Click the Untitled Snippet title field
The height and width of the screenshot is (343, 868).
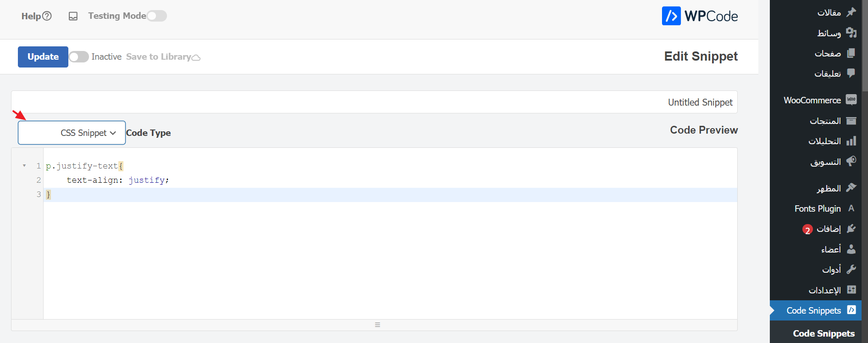pos(374,102)
